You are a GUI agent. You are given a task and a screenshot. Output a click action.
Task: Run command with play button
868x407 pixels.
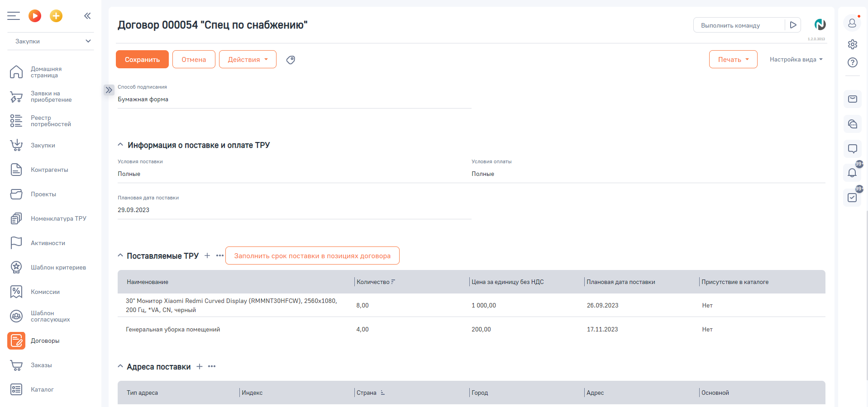[x=793, y=25]
